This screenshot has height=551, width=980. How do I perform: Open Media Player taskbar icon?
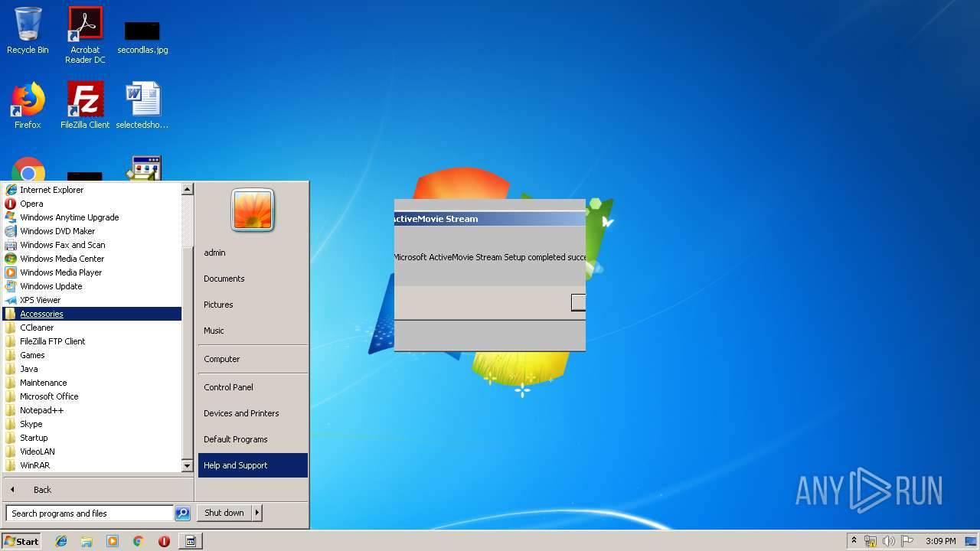[x=113, y=541]
